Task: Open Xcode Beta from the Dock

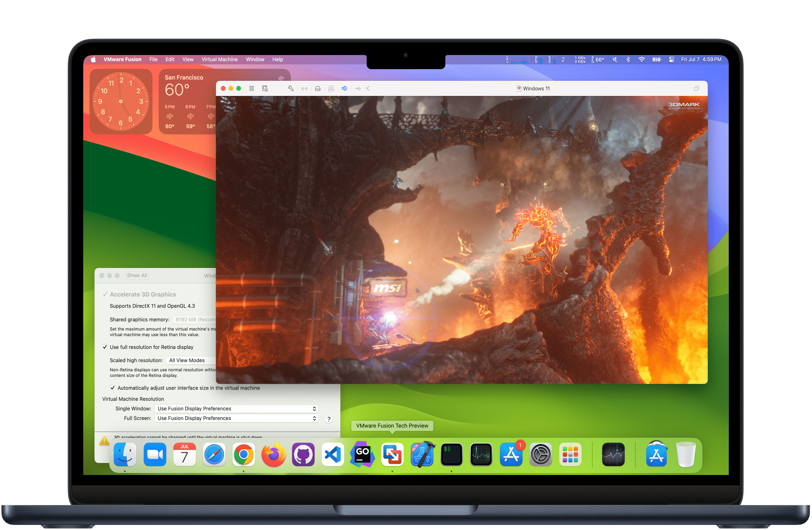Action: (422, 455)
